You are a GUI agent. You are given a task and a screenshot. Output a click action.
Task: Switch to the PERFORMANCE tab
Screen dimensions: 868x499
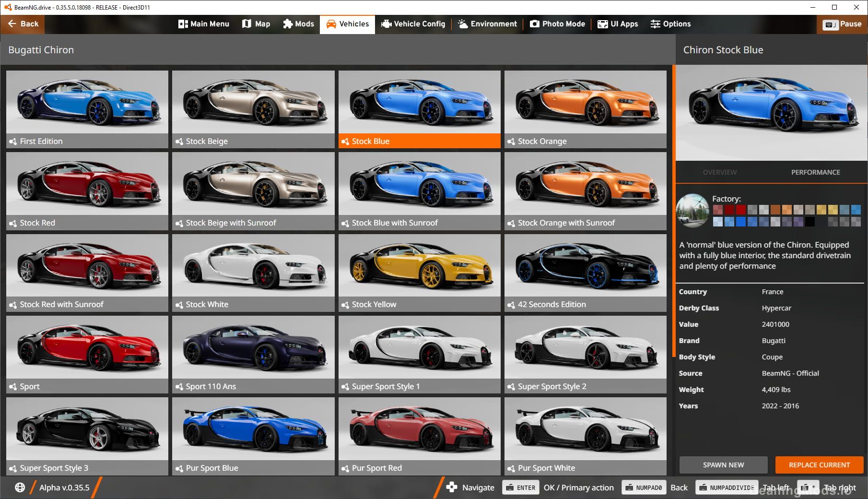click(x=815, y=172)
